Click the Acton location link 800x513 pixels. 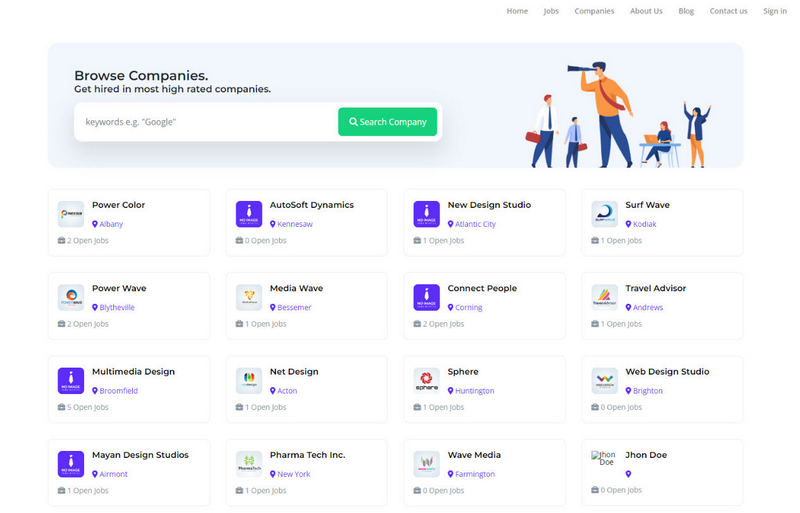tap(287, 390)
